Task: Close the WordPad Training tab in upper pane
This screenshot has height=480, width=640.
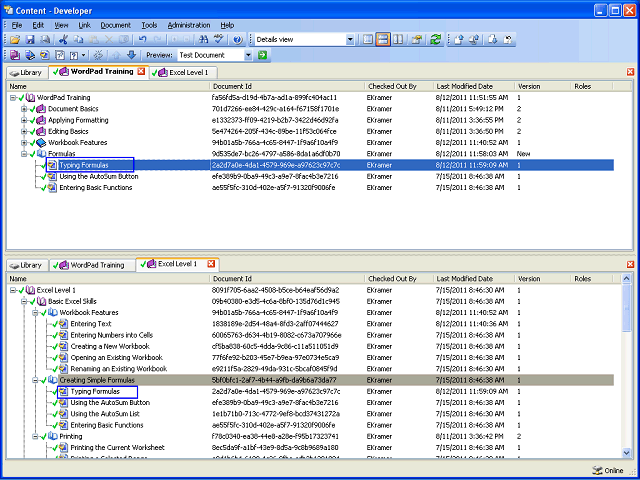Action: pyautogui.click(x=141, y=71)
